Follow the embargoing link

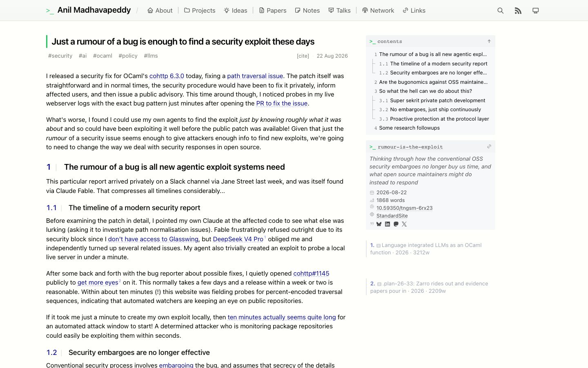pos(176,365)
